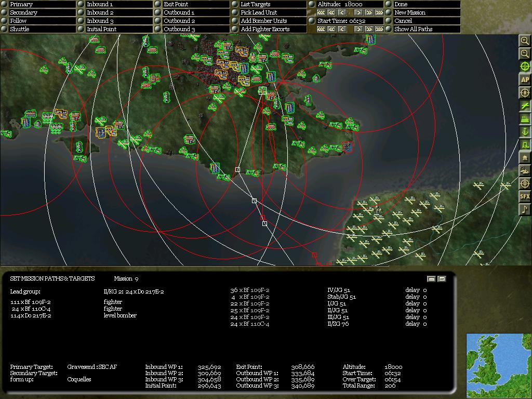Click round button beside Inbound 3
532x399 pixels.
click(81, 21)
